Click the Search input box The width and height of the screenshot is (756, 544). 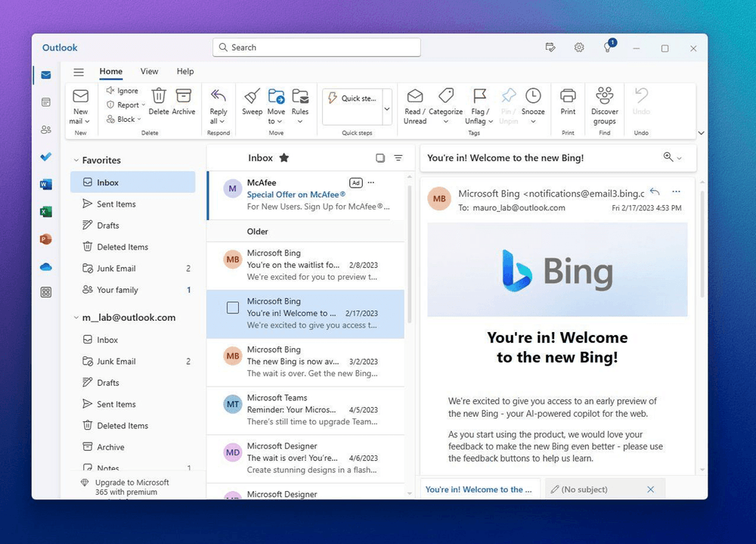[316, 47]
